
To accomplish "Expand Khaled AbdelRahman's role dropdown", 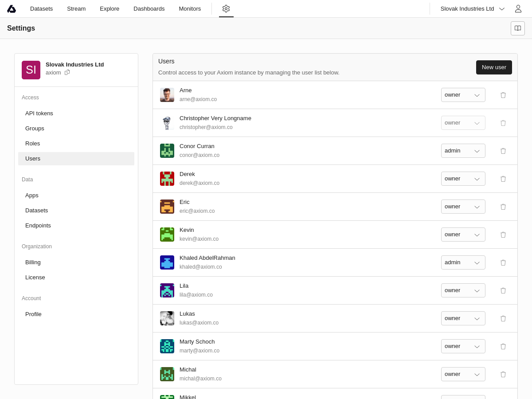I will tap(463, 262).
